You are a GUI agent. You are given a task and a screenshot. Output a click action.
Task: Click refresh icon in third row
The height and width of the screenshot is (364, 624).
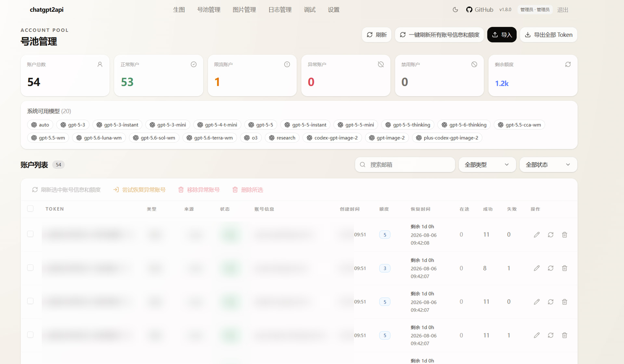551,302
